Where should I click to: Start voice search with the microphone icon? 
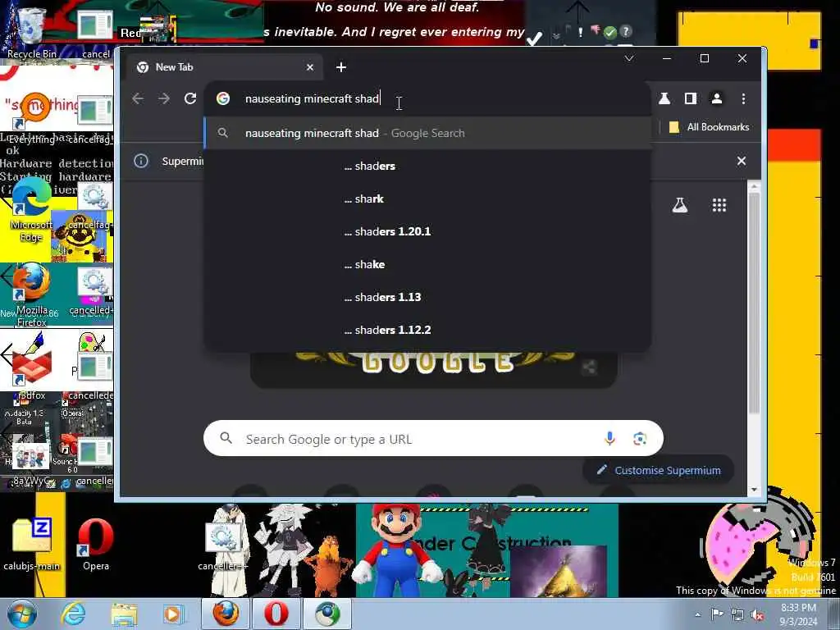click(609, 439)
